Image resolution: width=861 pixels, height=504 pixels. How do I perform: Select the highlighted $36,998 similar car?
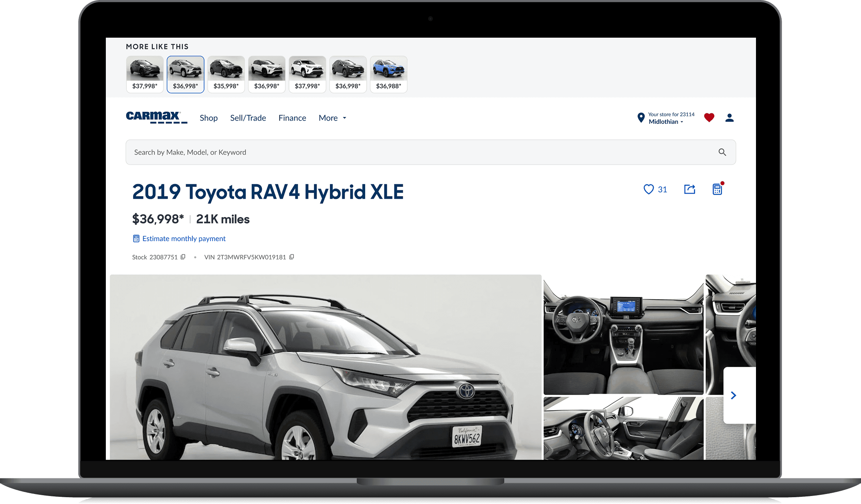point(186,75)
